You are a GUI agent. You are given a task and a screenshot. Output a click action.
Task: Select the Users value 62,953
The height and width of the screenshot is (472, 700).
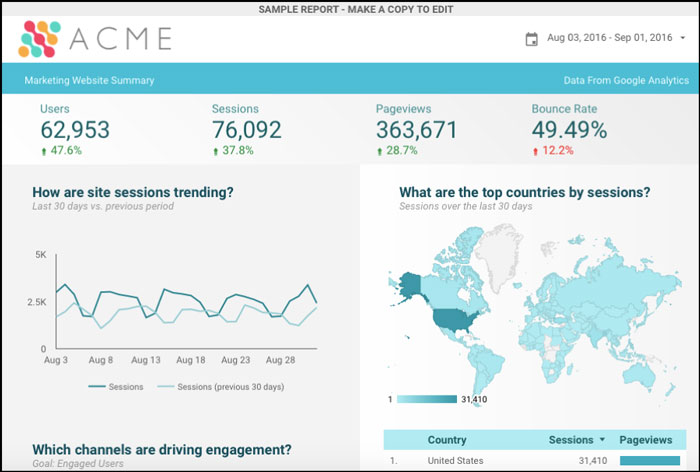coord(75,130)
